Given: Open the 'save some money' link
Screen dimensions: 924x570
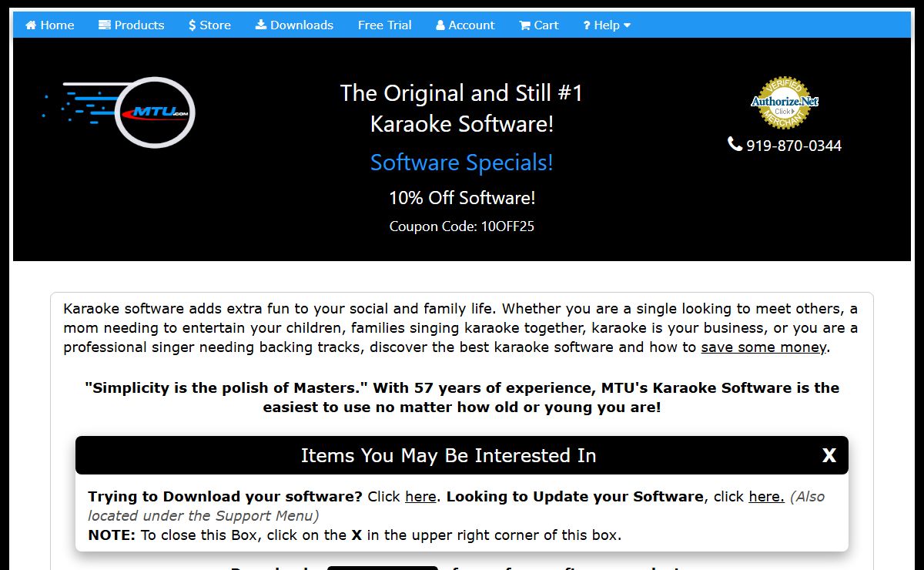Looking at the screenshot, I should pos(764,347).
